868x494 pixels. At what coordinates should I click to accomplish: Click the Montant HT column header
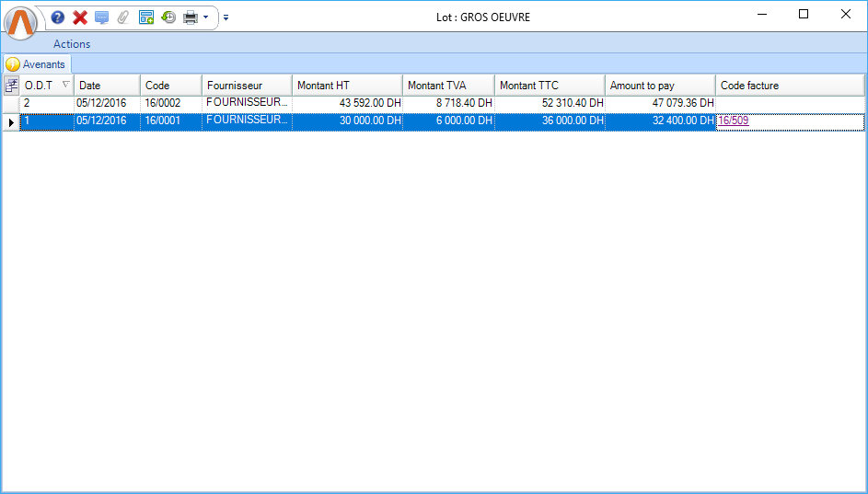click(347, 86)
